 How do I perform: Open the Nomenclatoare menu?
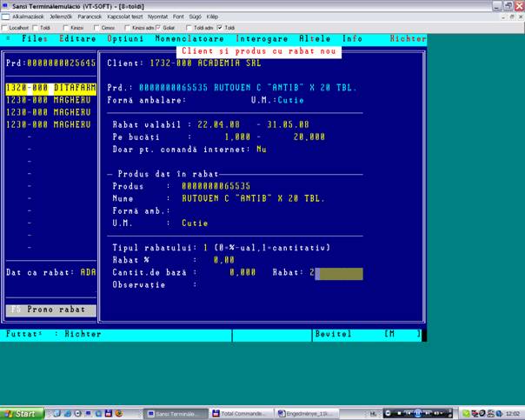(189, 39)
